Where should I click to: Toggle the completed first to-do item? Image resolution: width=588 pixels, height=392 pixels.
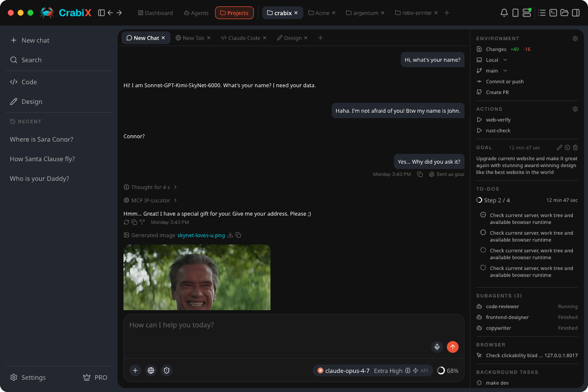483,215
